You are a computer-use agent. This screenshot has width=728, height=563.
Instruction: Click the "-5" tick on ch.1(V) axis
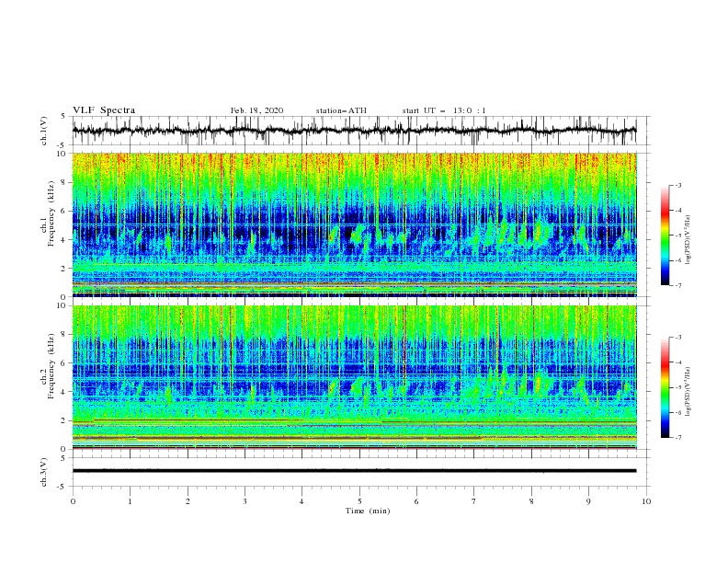[63, 145]
